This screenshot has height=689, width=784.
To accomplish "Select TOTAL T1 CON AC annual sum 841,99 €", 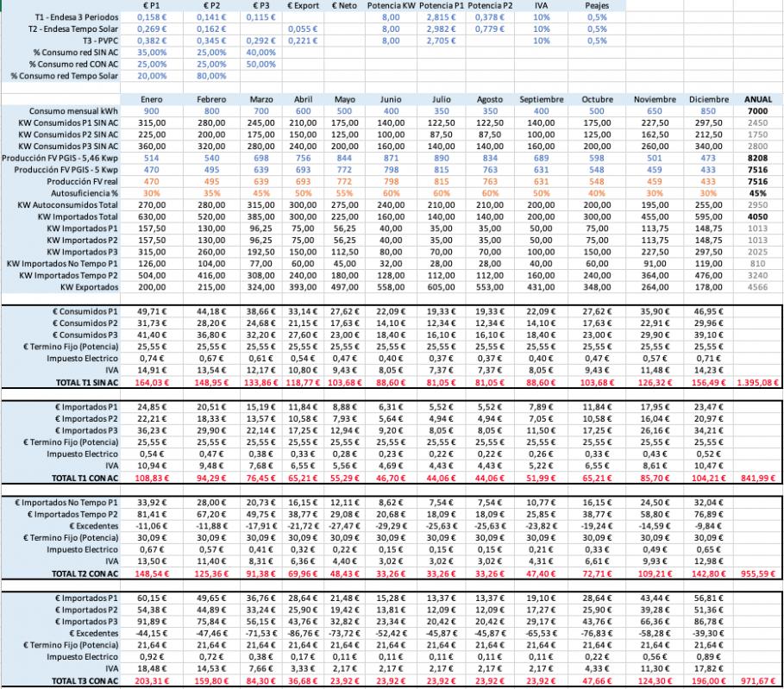I will (x=758, y=478).
